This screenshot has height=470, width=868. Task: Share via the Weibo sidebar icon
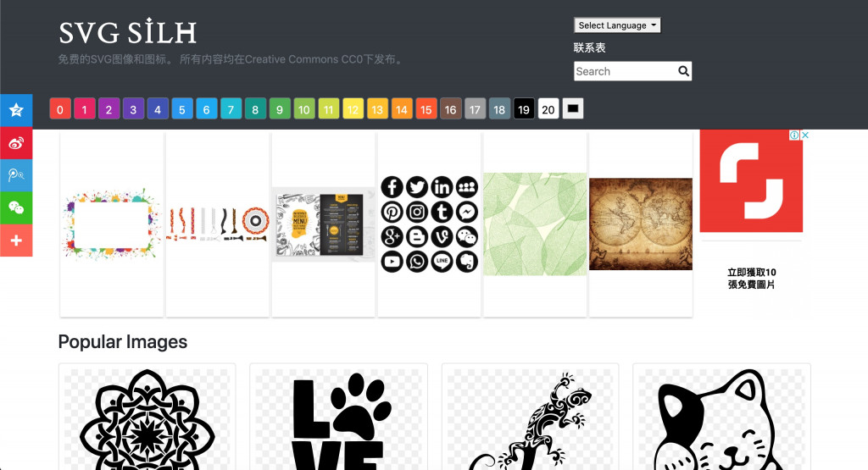[x=16, y=143]
